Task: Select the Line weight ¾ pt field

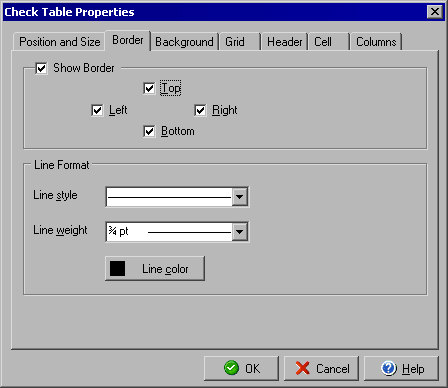Action: click(x=169, y=232)
